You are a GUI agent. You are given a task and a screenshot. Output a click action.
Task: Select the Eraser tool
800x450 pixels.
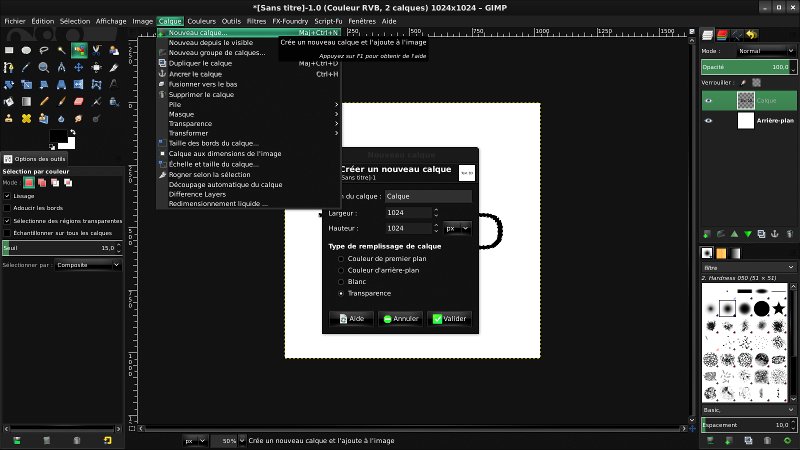click(79, 102)
